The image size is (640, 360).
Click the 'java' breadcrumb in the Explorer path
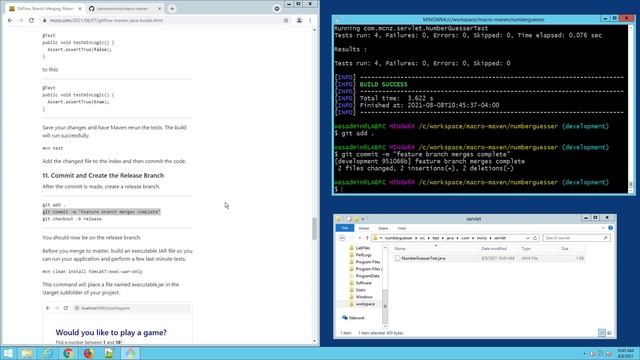point(450,238)
